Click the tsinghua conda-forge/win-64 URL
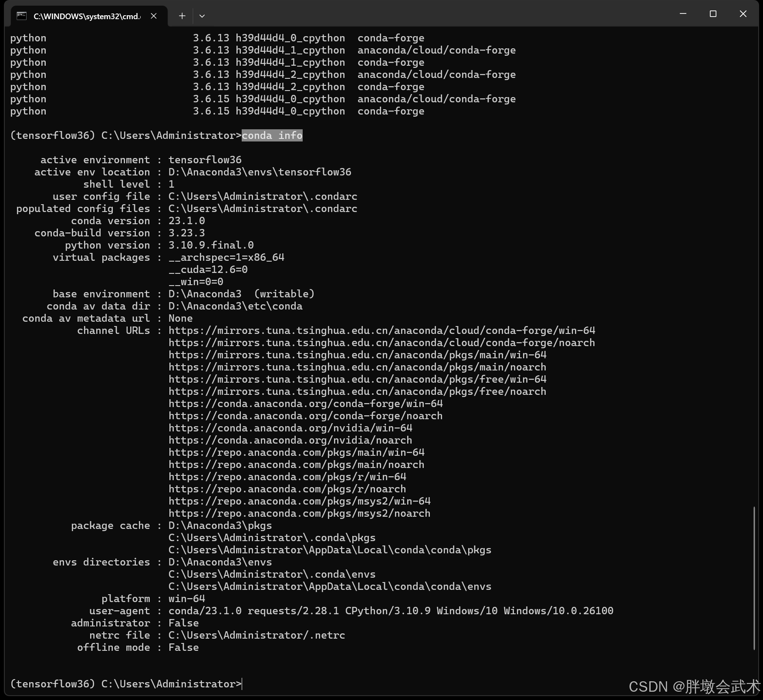 tap(382, 330)
